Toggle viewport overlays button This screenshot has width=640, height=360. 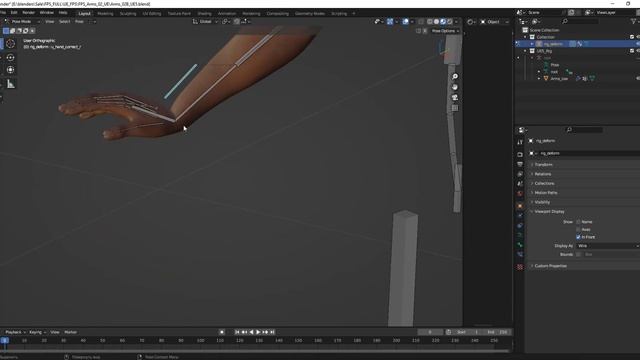[x=405, y=22]
